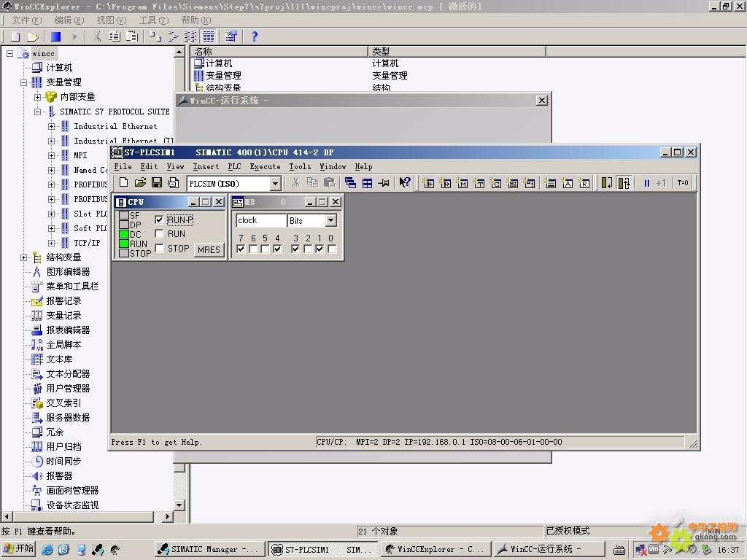Open the PLCSIM File menu
The height and width of the screenshot is (560, 747).
point(123,167)
